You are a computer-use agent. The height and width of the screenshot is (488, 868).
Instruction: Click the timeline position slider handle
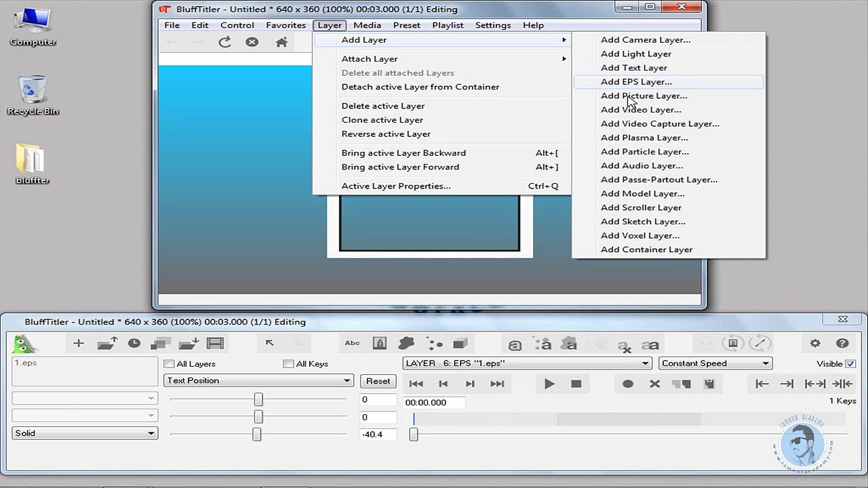point(414,434)
